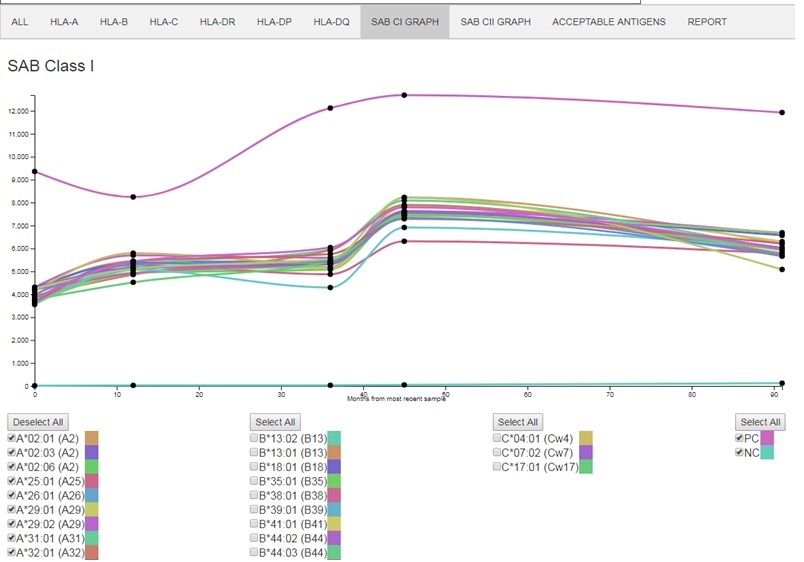Image resolution: width=804 pixels, height=562 pixels.
Task: Go to the REPORT tab
Action: [x=707, y=22]
